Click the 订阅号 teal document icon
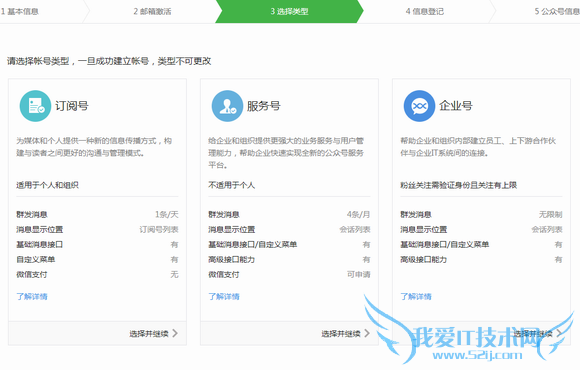The width and height of the screenshot is (580, 370). [35, 106]
